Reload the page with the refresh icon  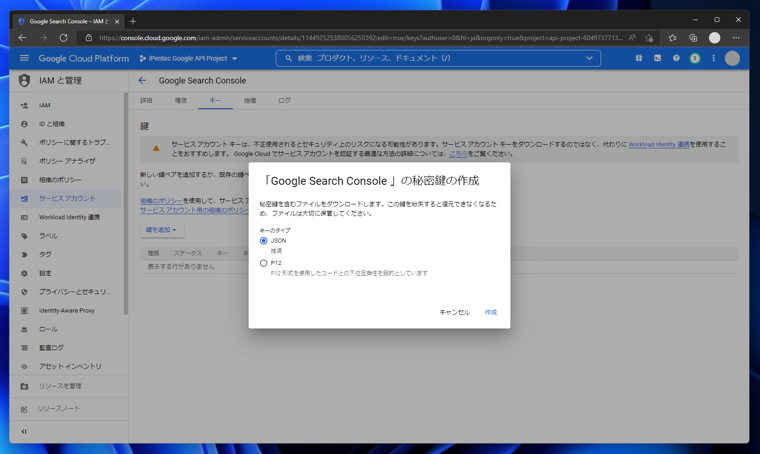coord(63,37)
